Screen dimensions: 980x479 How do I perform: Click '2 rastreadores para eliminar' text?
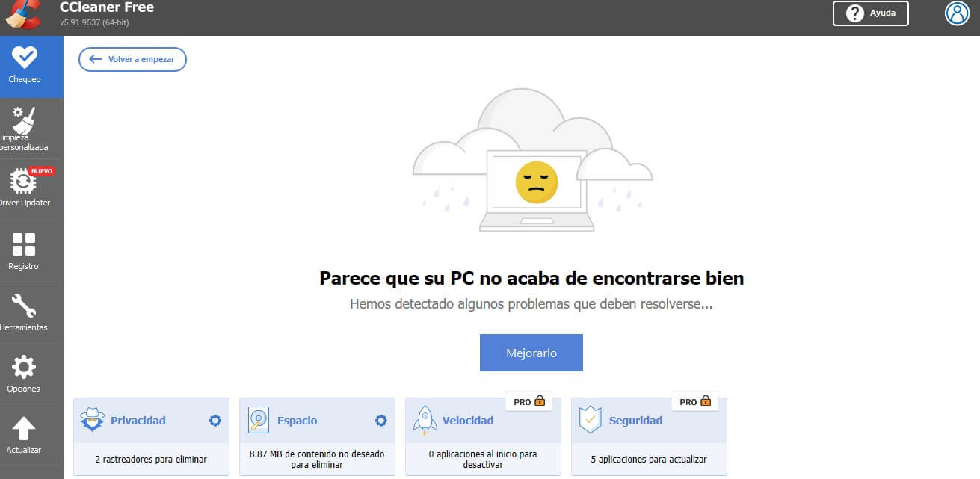pyautogui.click(x=151, y=459)
